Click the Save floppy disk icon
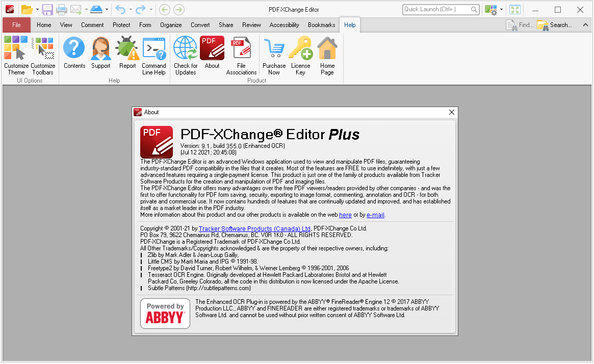 tap(47, 10)
